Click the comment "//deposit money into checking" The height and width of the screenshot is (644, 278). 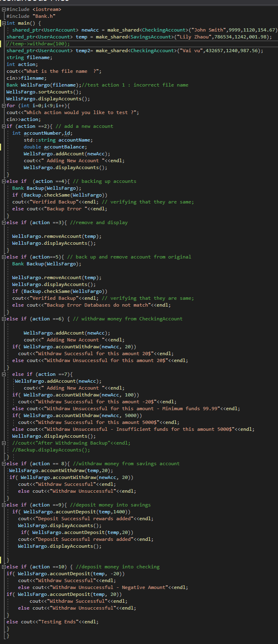118,567
